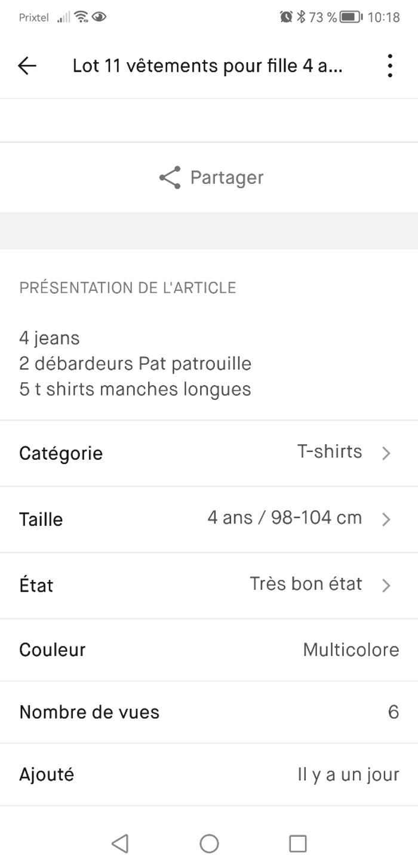Tap the truncated listing title in the header
This screenshot has width=418, height=868.
click(x=208, y=66)
